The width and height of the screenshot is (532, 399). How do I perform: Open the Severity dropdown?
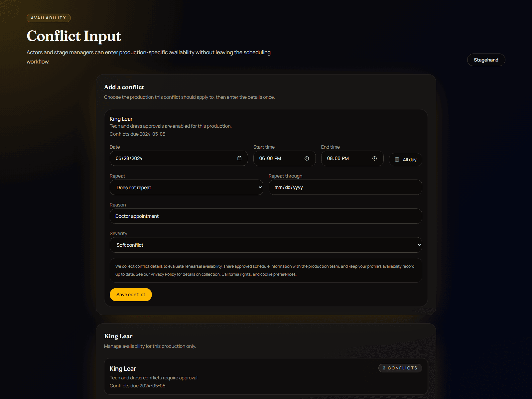pos(266,245)
